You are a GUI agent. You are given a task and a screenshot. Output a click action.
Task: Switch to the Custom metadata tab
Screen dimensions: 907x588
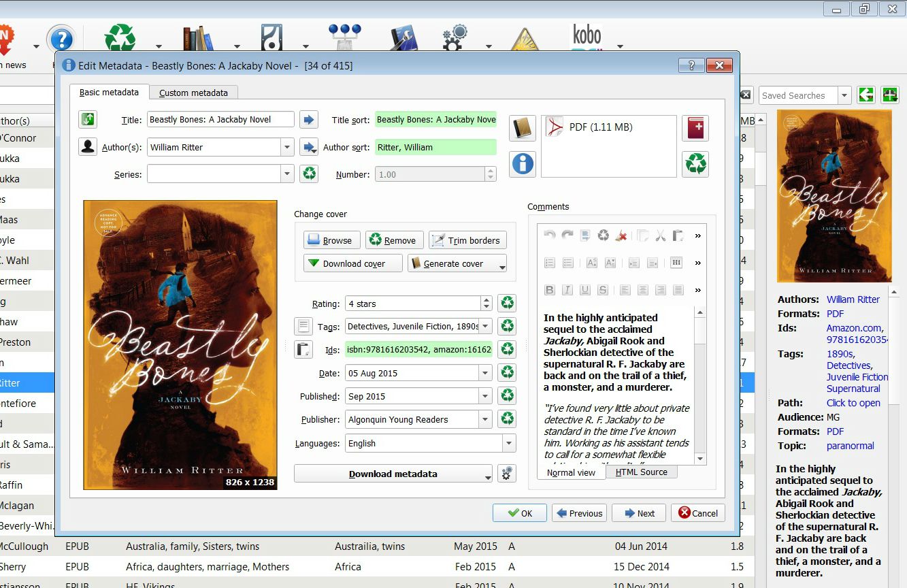tap(193, 92)
